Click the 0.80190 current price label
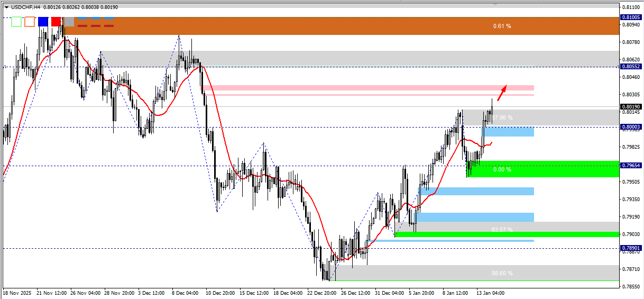The width and height of the screenshot is (644, 299). click(631, 106)
